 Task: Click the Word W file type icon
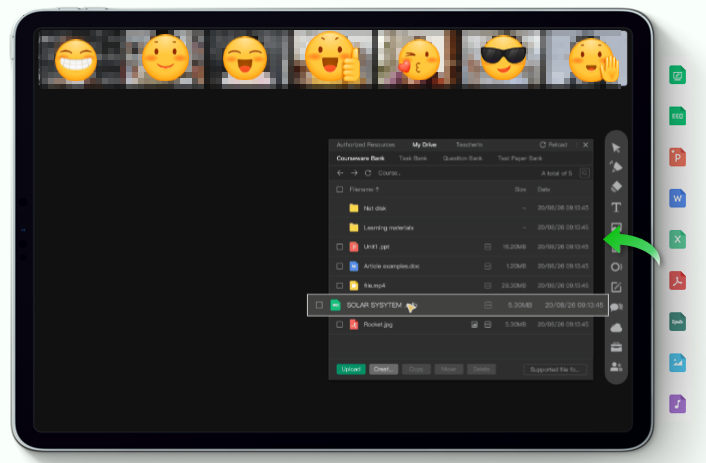pos(677,198)
